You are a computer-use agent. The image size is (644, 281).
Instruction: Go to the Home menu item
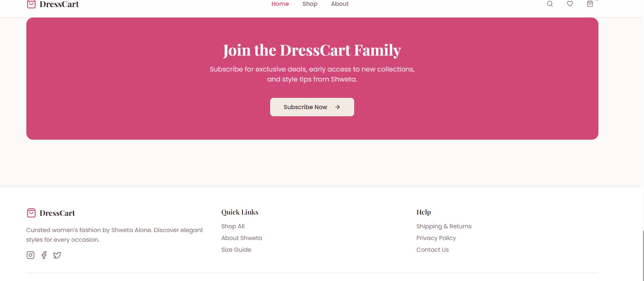pos(280,4)
